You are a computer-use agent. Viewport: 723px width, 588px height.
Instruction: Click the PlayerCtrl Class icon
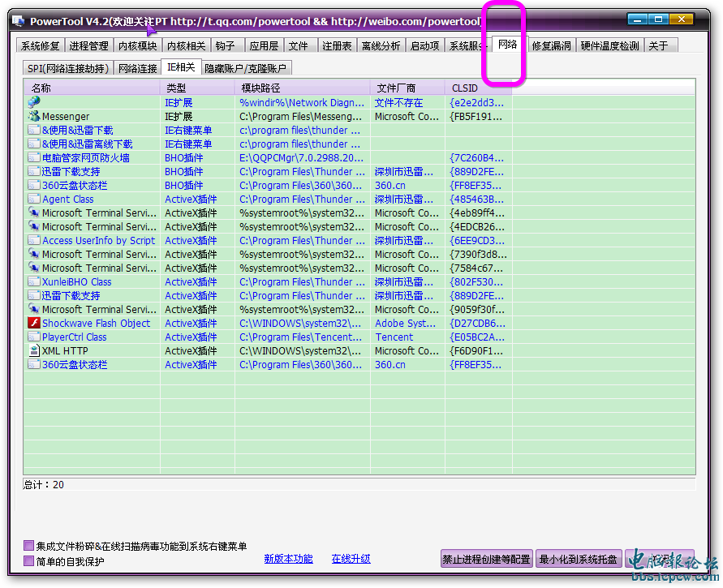pos(33,337)
